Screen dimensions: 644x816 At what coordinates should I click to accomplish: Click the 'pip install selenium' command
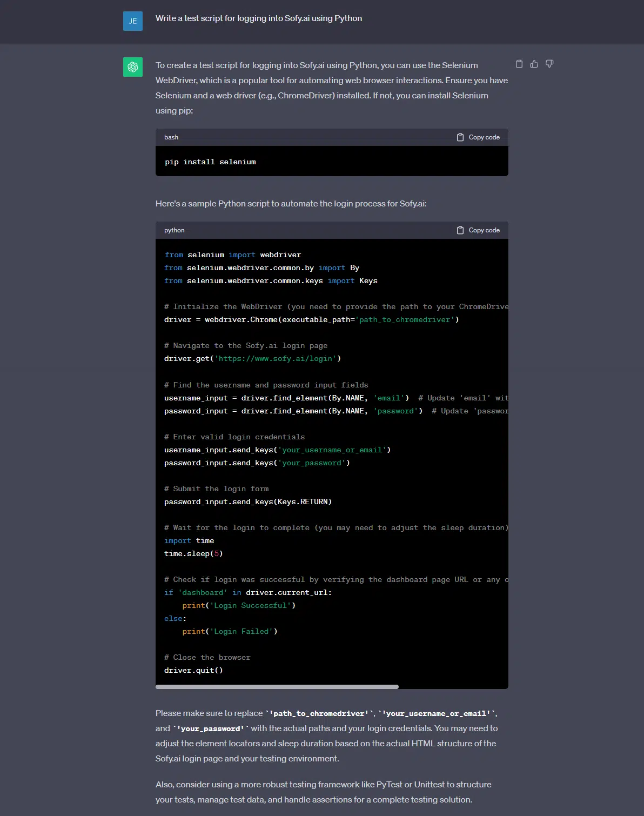(210, 162)
